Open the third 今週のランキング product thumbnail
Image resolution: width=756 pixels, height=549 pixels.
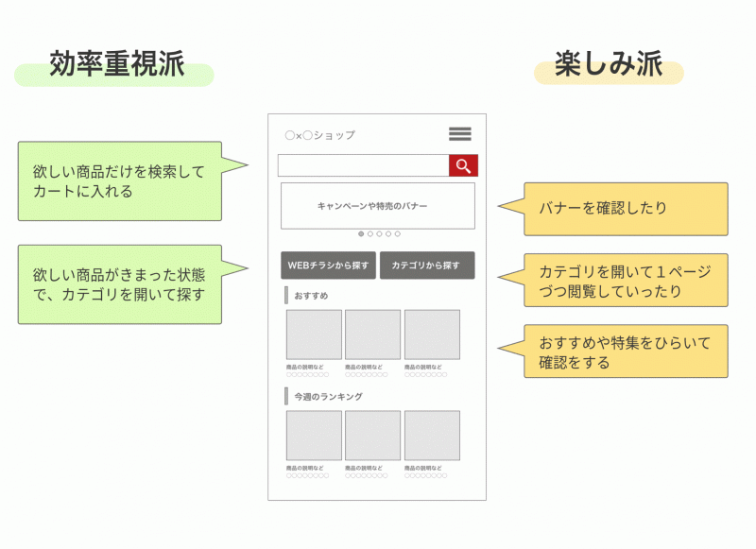pos(432,436)
